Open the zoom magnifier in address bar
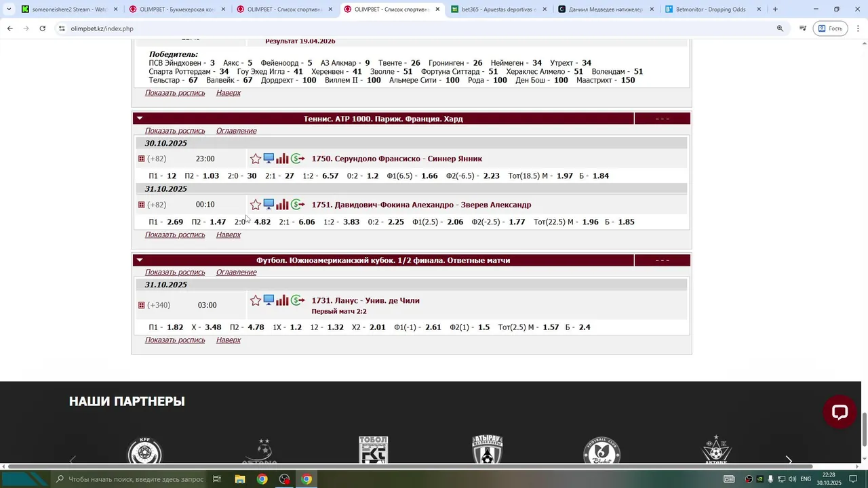Viewport: 868px width, 488px height. pyautogui.click(x=780, y=28)
